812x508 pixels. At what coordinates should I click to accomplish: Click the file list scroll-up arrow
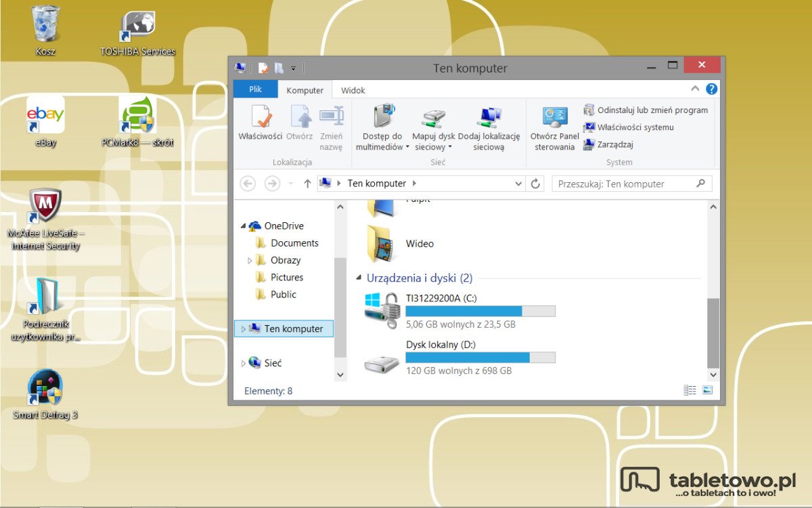pos(713,206)
